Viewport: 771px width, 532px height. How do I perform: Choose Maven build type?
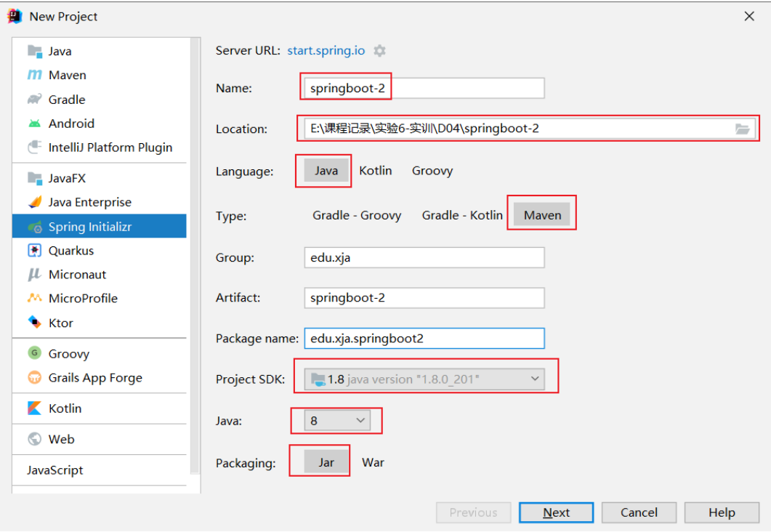click(542, 215)
